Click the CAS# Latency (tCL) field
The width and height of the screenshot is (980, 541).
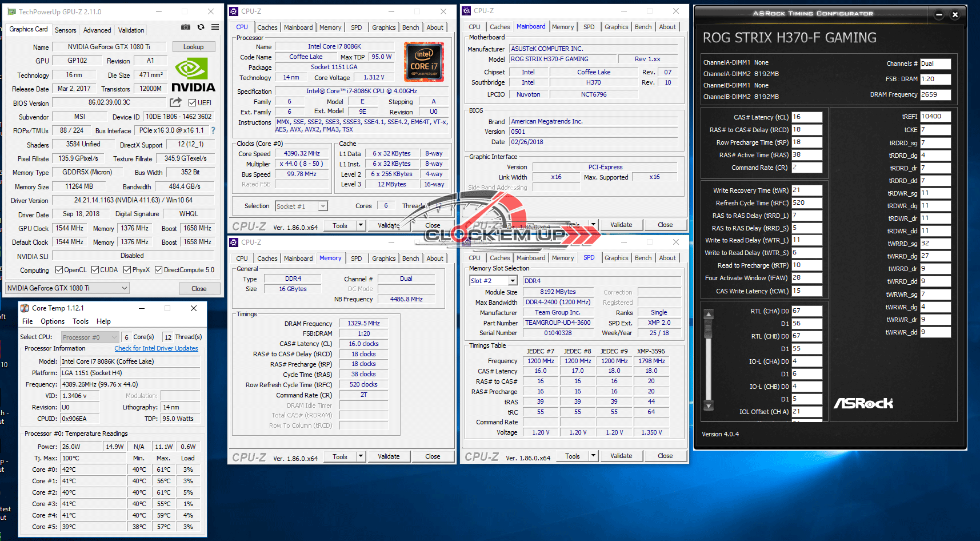click(x=806, y=117)
